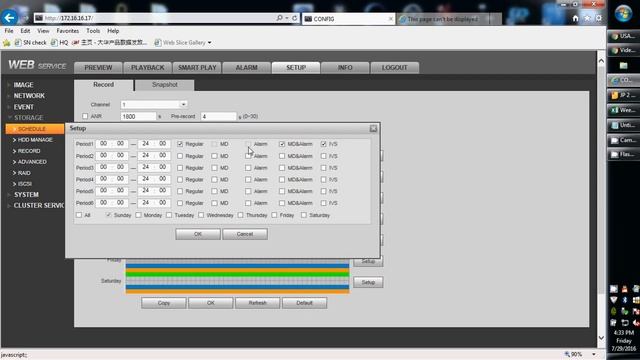Screen dimensions: 640x360
Task: Click the address bar search magnifier icon
Action: point(279,18)
